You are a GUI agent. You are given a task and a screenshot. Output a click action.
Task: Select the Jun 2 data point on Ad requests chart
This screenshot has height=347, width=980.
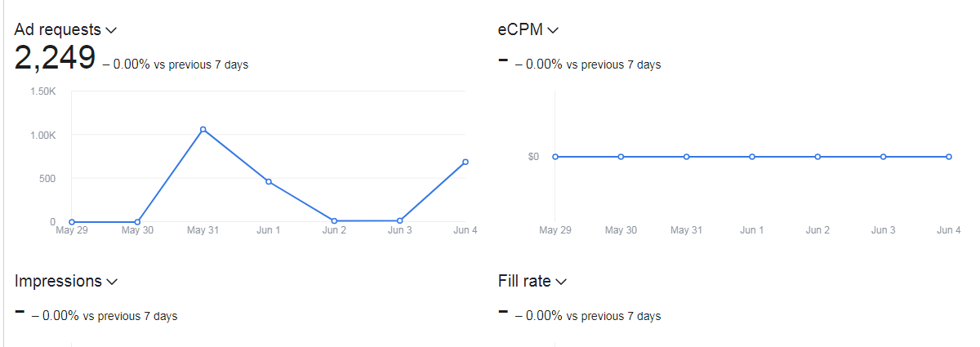334,220
